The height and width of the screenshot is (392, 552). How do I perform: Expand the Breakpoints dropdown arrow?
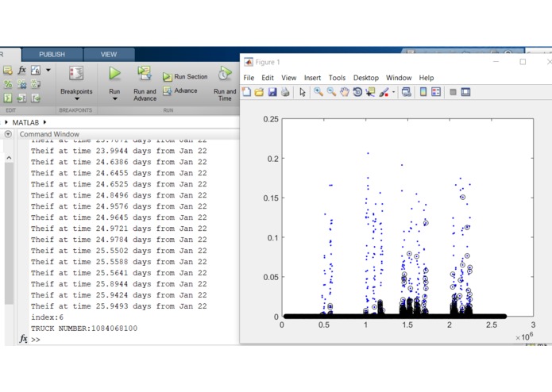pyautogui.click(x=76, y=99)
